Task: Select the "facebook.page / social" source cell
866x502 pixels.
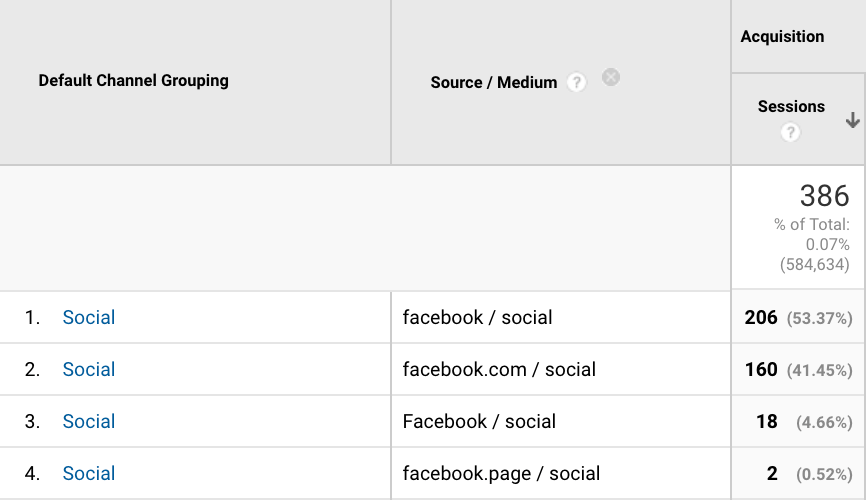Action: (501, 474)
